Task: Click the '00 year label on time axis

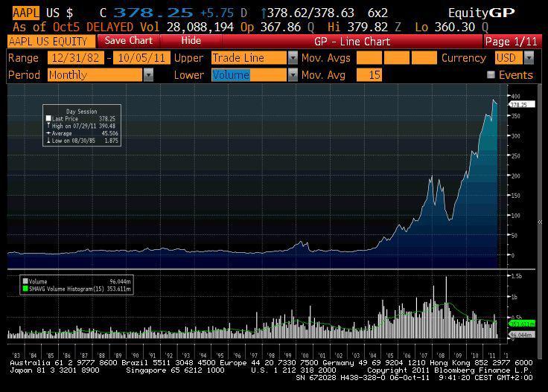Action: coord(305,356)
